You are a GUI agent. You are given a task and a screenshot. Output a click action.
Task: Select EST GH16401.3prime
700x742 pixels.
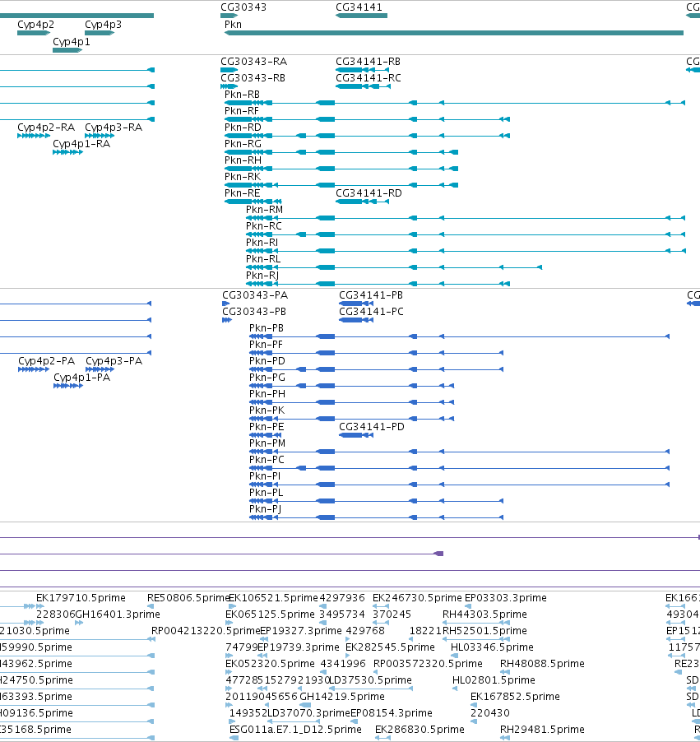point(118,614)
